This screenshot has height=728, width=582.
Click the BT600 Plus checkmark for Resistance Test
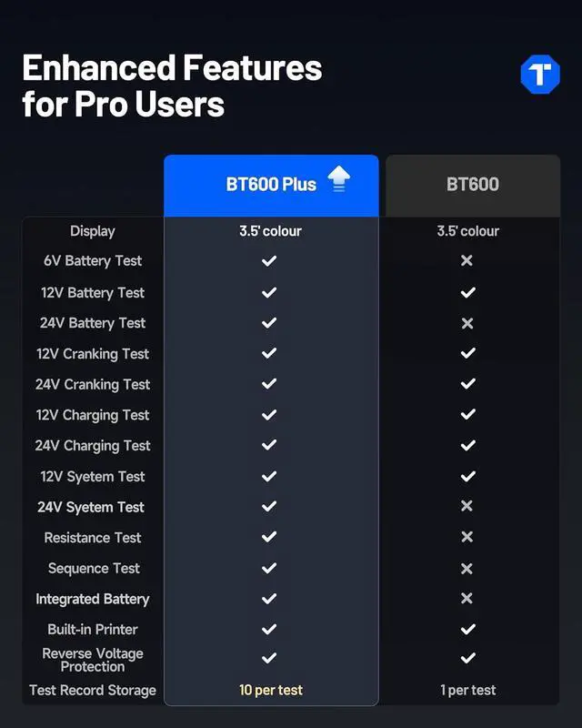click(x=269, y=538)
